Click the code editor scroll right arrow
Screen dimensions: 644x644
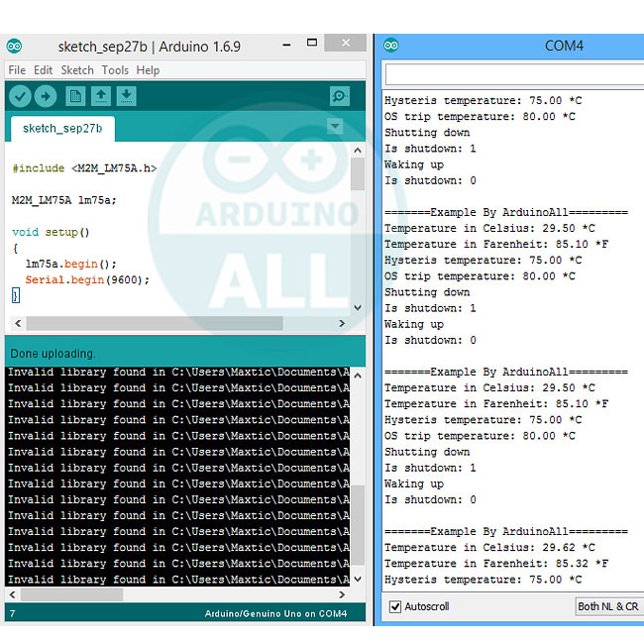coord(342,324)
